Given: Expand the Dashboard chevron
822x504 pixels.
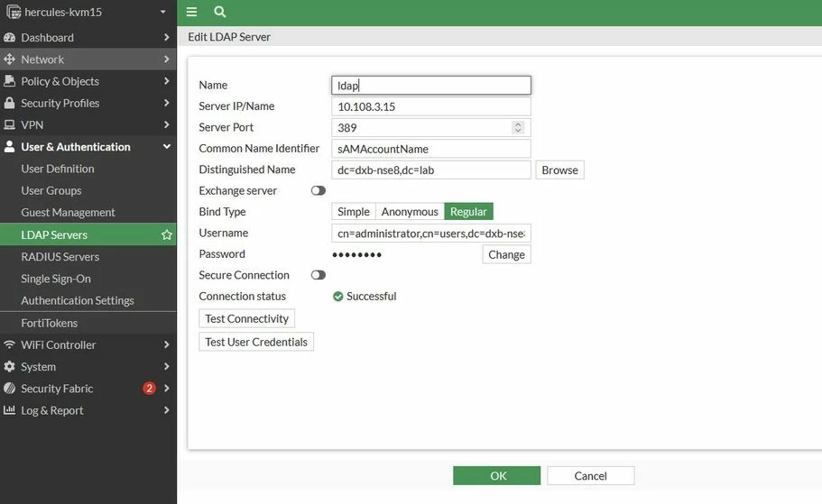Looking at the screenshot, I should pyautogui.click(x=166, y=37).
